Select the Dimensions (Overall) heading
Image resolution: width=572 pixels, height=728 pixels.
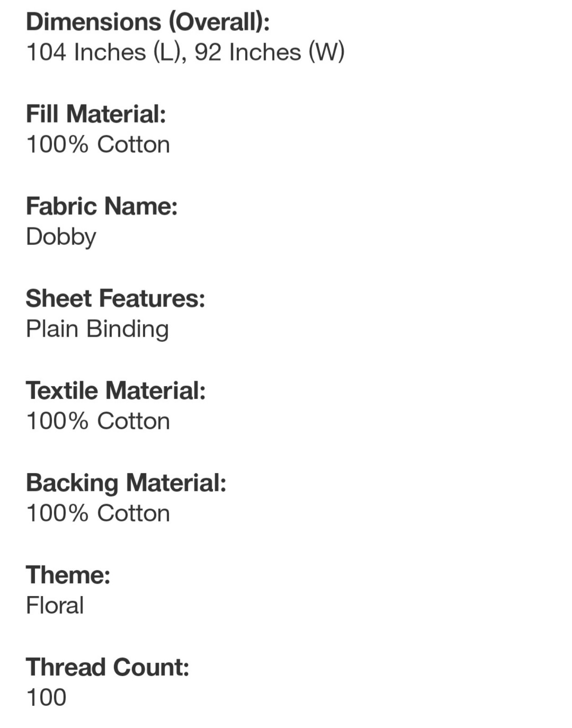pos(148,22)
